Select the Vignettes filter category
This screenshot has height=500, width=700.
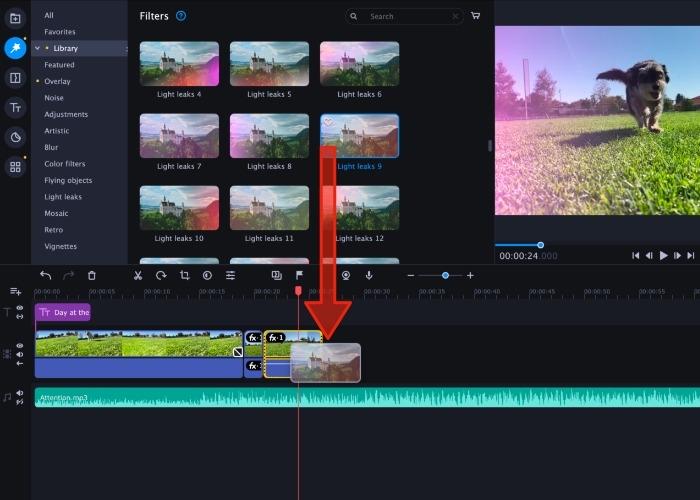(60, 246)
